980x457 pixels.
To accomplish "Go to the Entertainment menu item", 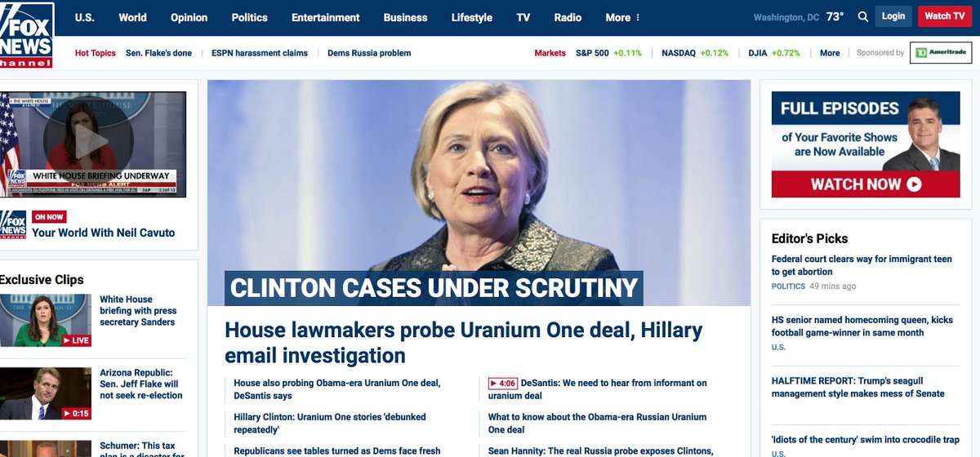I will click(x=325, y=17).
